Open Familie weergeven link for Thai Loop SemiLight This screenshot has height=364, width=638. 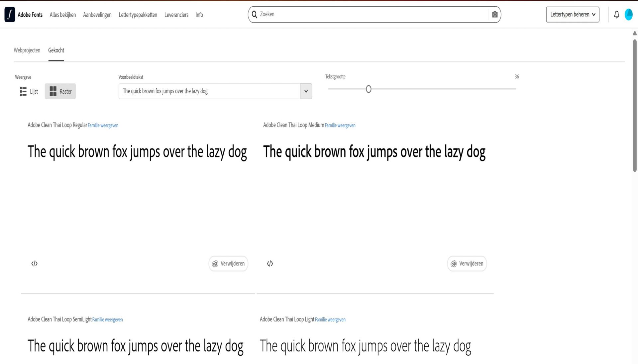tap(107, 320)
